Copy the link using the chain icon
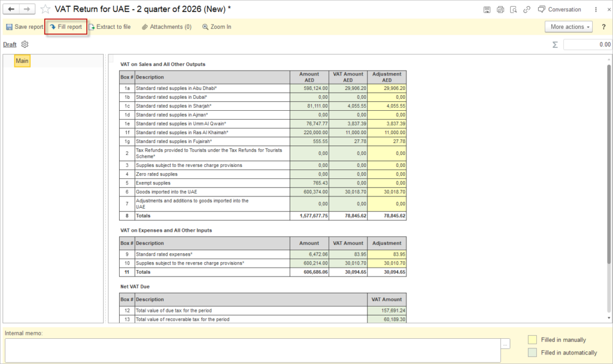This screenshot has height=364, width=613. coord(527,10)
